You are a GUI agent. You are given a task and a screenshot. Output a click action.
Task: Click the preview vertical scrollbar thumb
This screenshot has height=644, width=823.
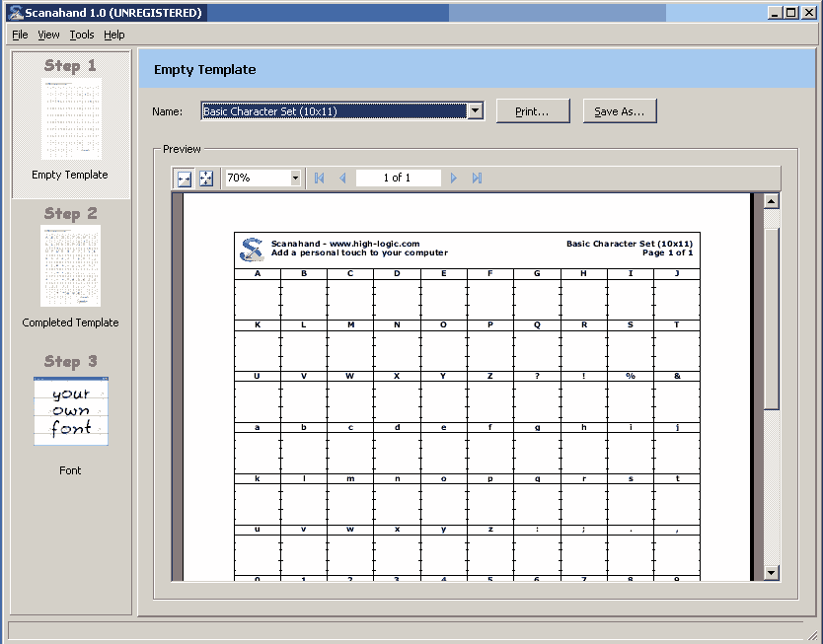[x=771, y=319]
